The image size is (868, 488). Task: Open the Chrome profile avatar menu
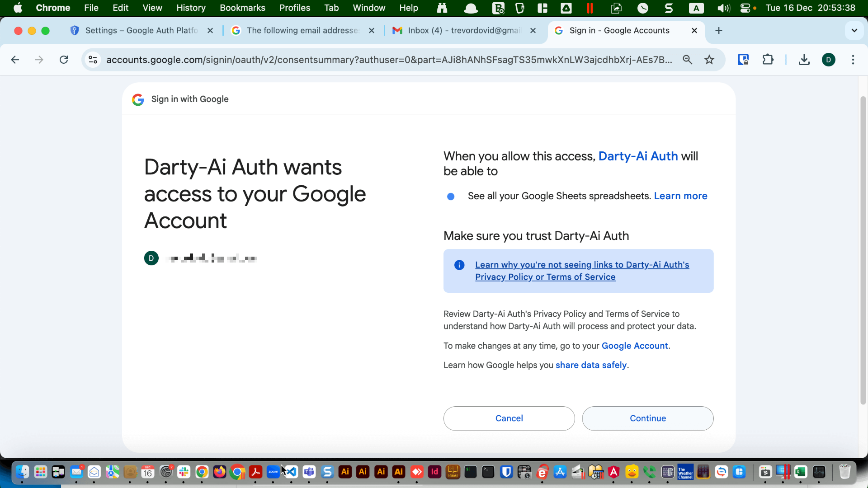tap(829, 59)
